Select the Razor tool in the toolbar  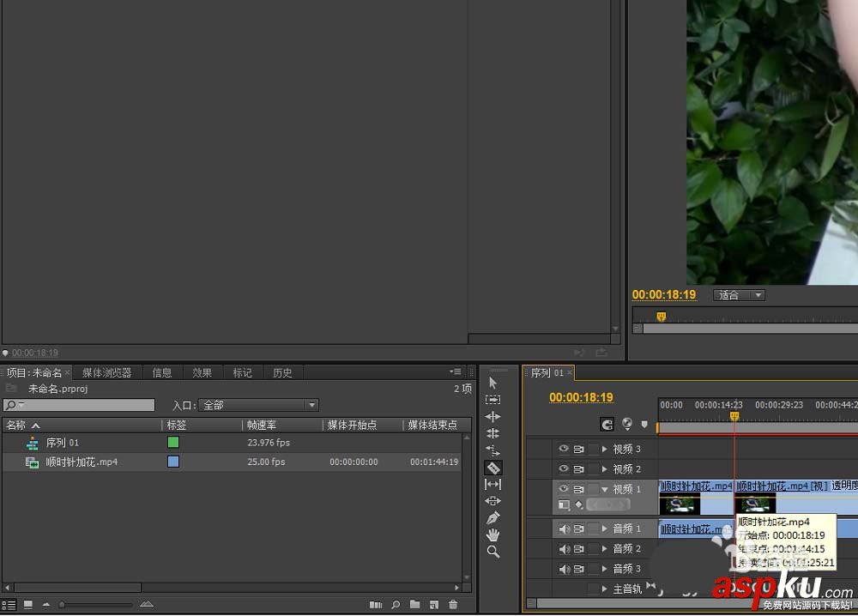pyautogui.click(x=493, y=468)
